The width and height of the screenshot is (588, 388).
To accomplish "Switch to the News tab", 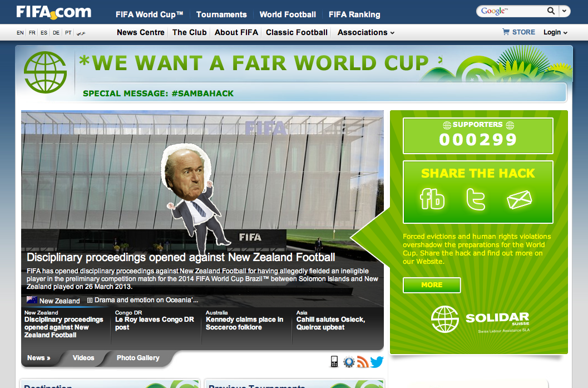I will click(38, 358).
